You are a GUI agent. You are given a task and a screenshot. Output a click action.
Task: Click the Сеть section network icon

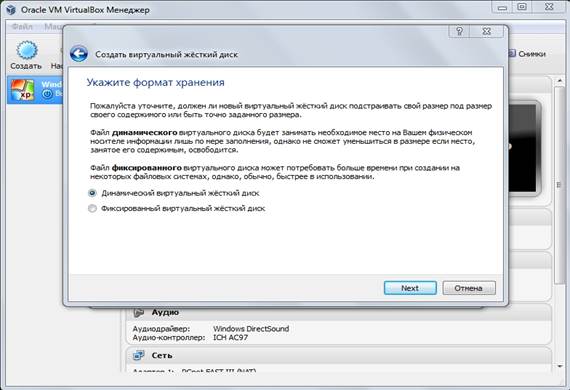click(139, 355)
